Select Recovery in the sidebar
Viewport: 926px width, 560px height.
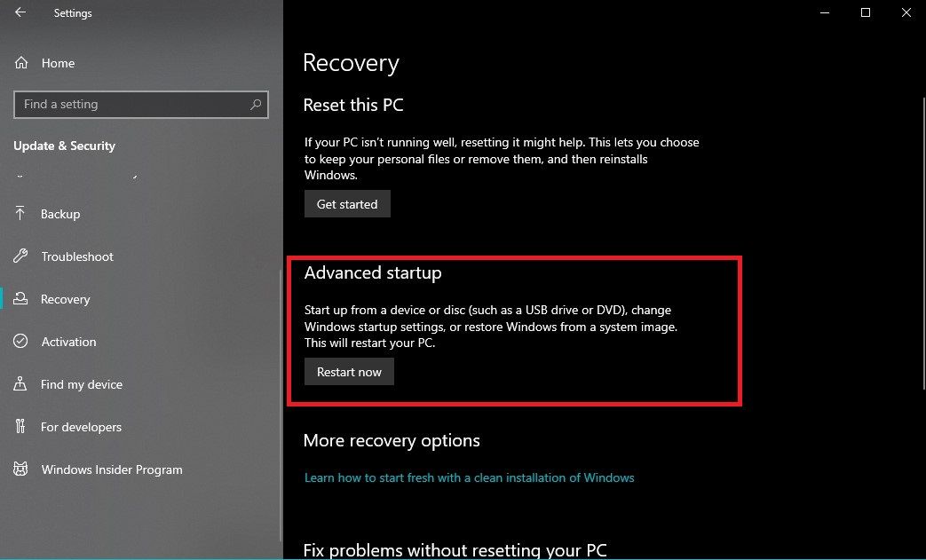66,299
